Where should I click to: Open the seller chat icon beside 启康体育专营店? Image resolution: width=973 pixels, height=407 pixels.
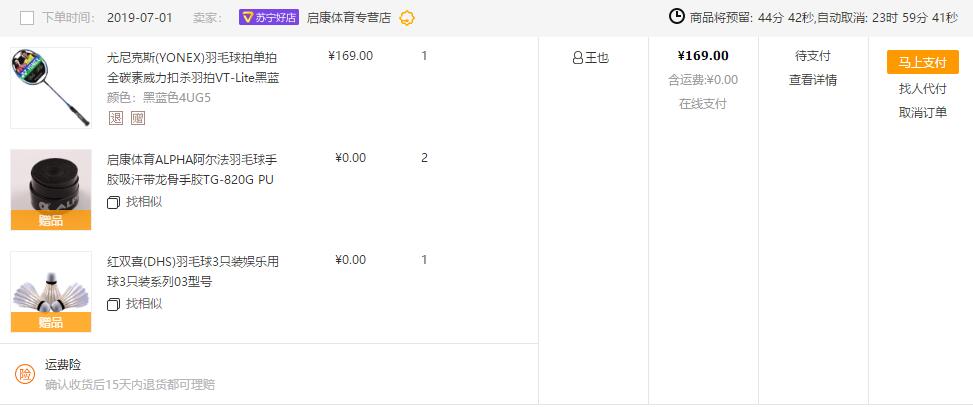pos(406,18)
